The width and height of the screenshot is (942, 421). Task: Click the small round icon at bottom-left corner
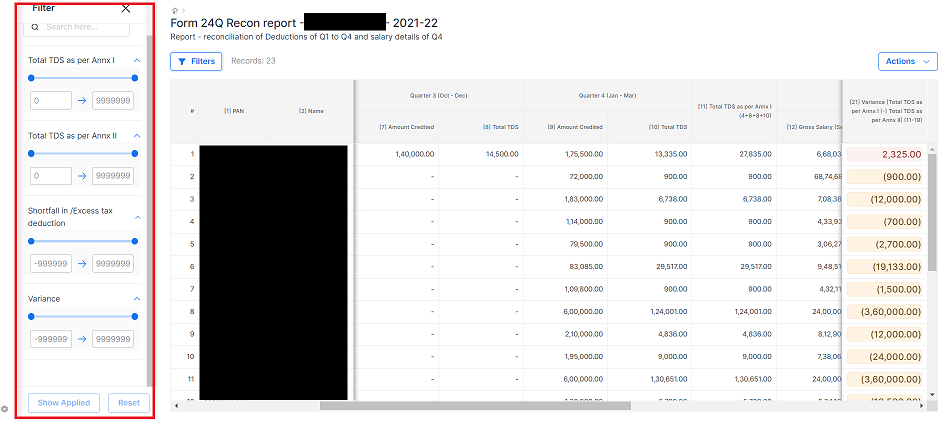(5, 410)
